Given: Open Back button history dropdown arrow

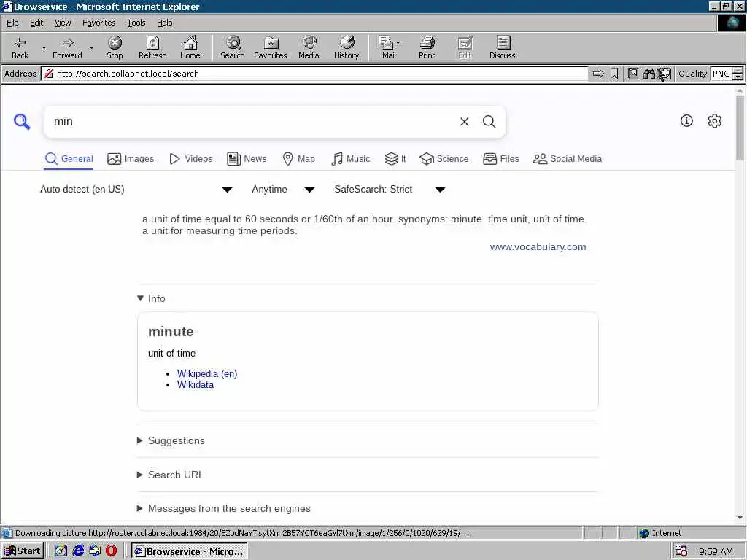Looking at the screenshot, I should point(44,47).
